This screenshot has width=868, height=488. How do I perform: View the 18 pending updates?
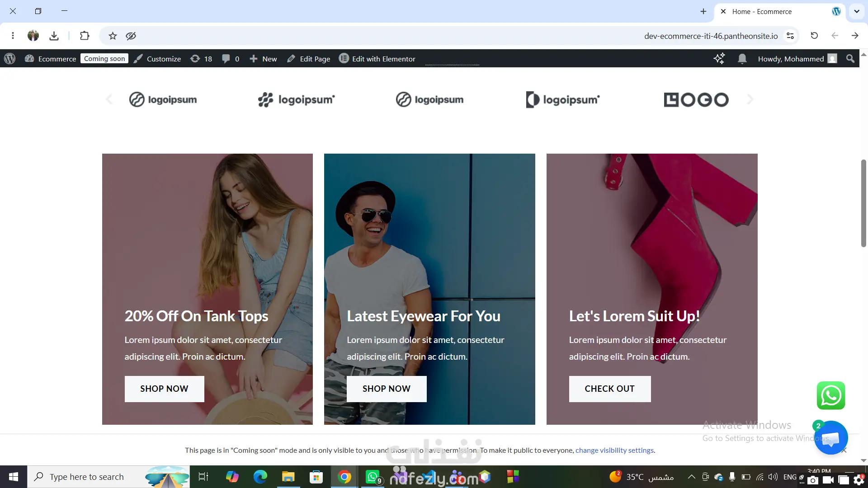pyautogui.click(x=201, y=59)
